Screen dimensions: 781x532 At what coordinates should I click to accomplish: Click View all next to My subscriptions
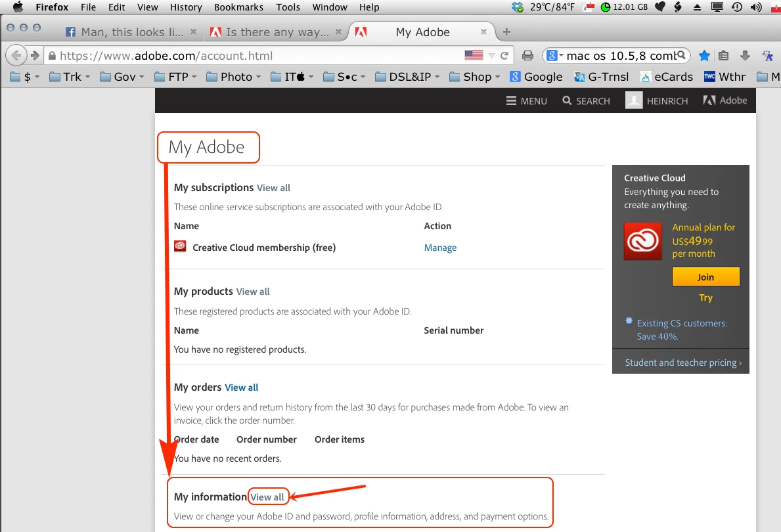273,188
